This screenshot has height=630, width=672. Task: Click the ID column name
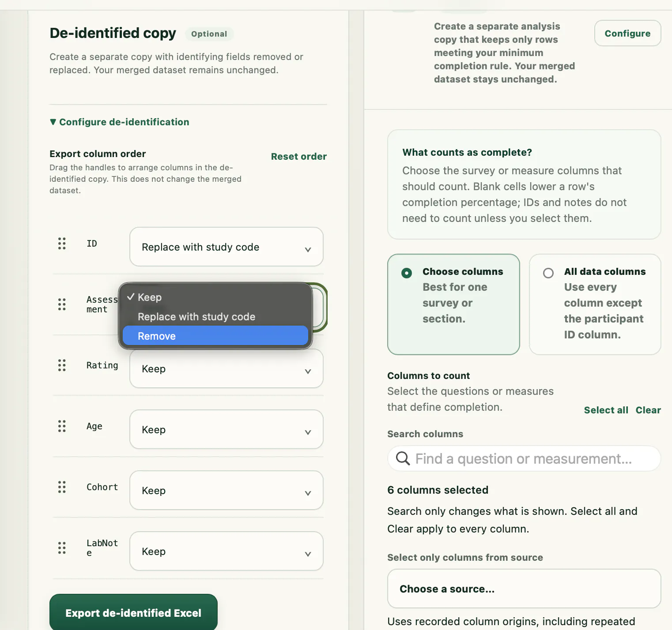coord(92,244)
